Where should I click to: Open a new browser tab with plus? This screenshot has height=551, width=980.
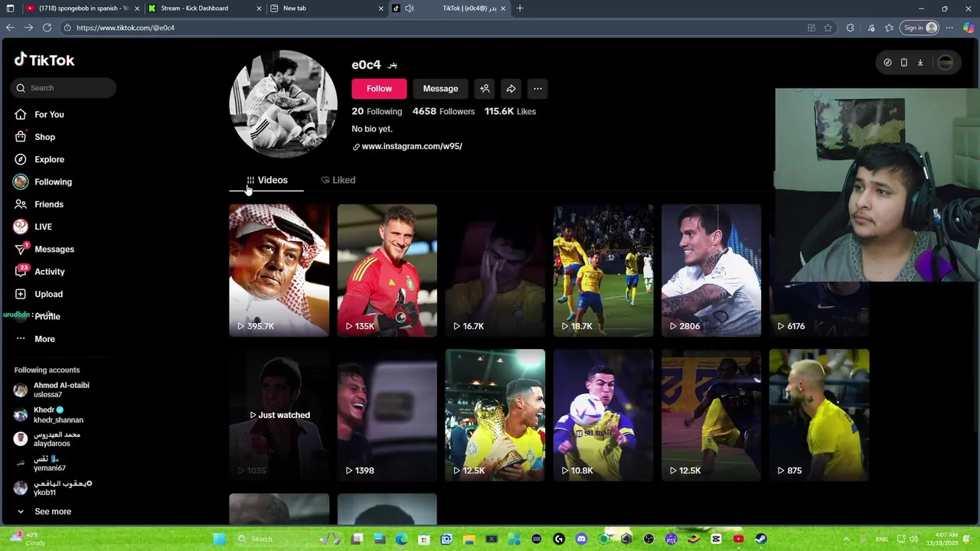[520, 8]
